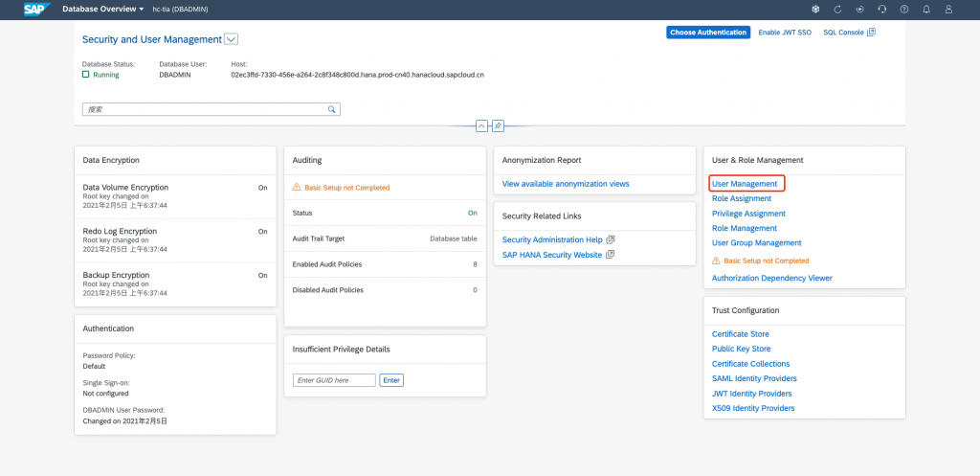Image resolution: width=980 pixels, height=476 pixels.
Task: Click 'Basic Setup not Completed' under User Group Management
Action: 767,261
